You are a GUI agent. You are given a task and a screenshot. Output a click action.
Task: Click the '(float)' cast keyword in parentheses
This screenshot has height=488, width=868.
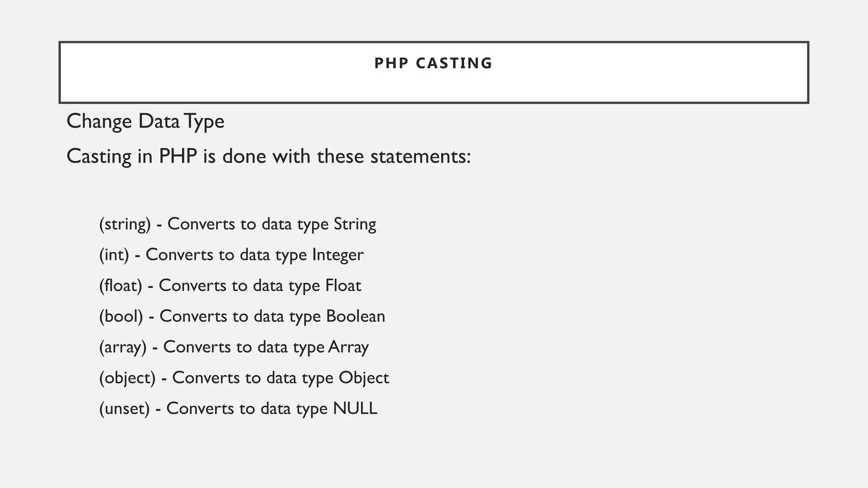click(120, 286)
